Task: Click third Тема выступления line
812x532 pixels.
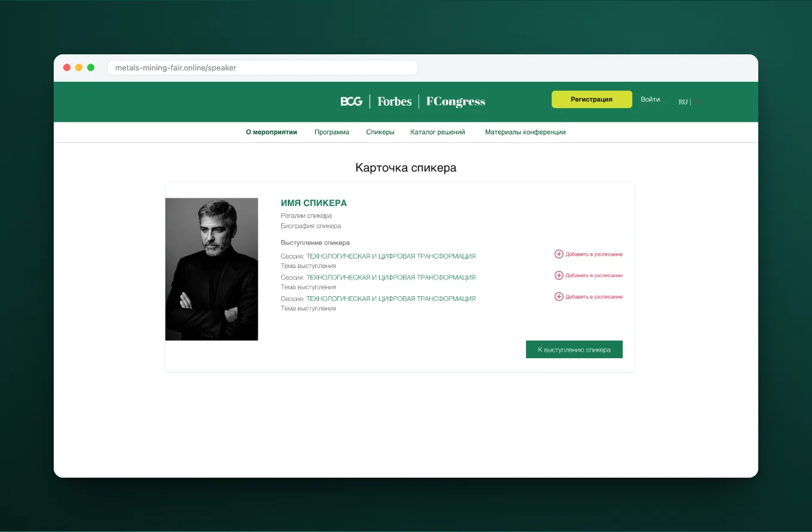Action: pyautogui.click(x=308, y=309)
